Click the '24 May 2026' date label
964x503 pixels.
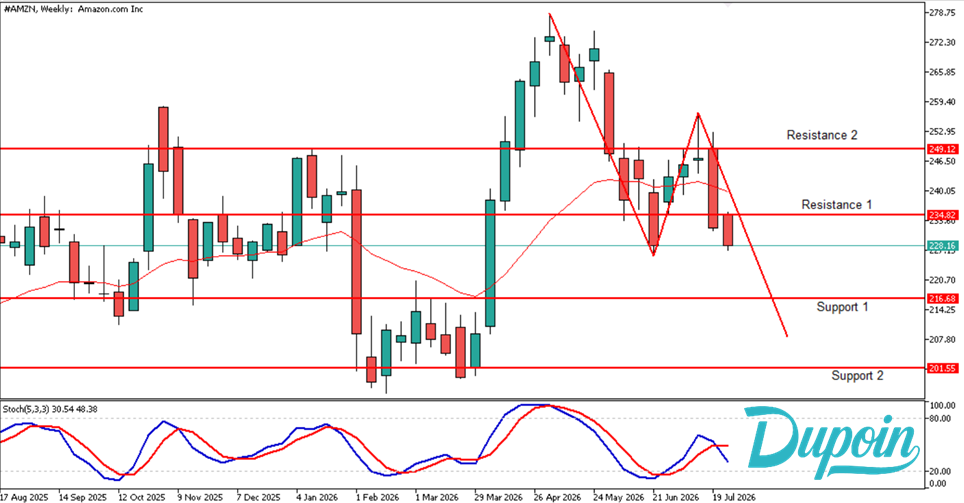[x=618, y=497]
